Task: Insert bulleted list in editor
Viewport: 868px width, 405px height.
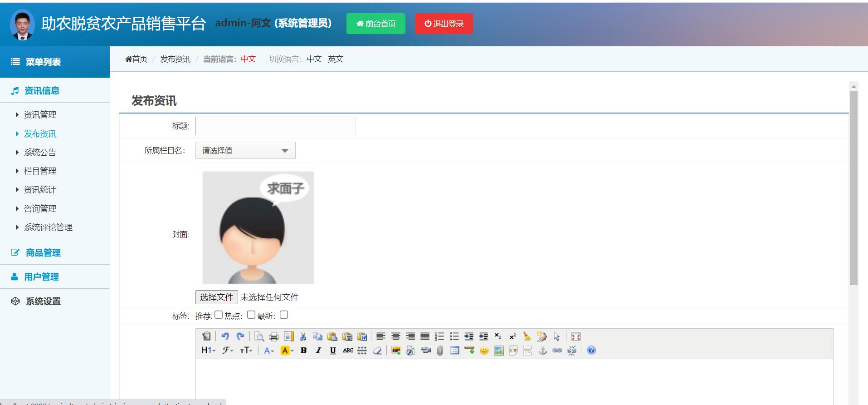Action: (454, 336)
